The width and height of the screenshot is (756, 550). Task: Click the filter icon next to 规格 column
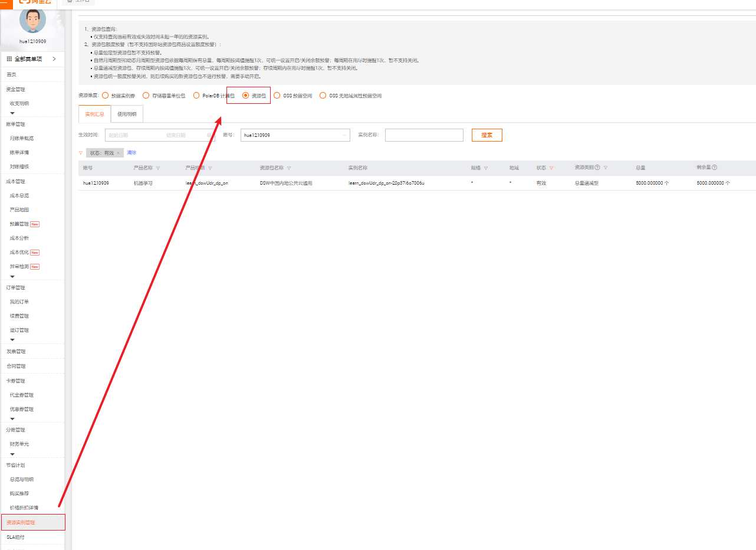tap(486, 168)
